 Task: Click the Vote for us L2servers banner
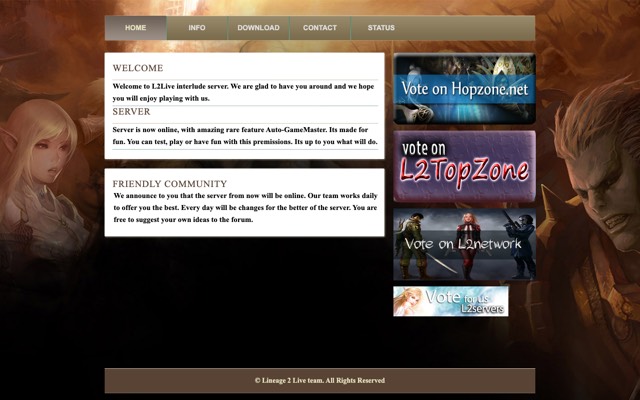tap(451, 301)
